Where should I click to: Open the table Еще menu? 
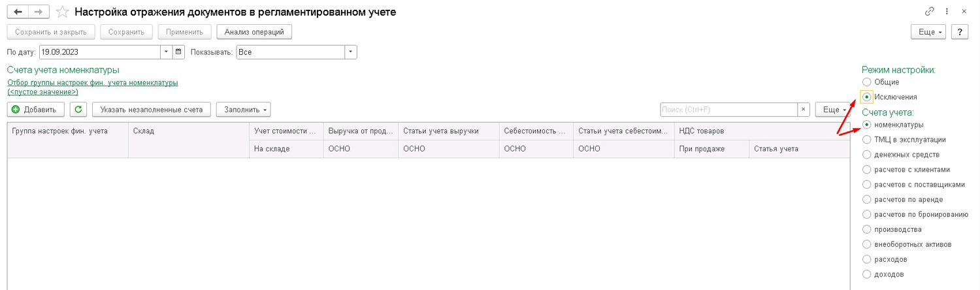[x=832, y=110]
